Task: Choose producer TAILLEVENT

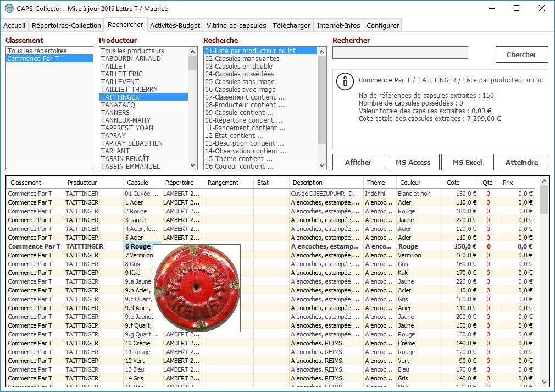Action: click(x=144, y=82)
